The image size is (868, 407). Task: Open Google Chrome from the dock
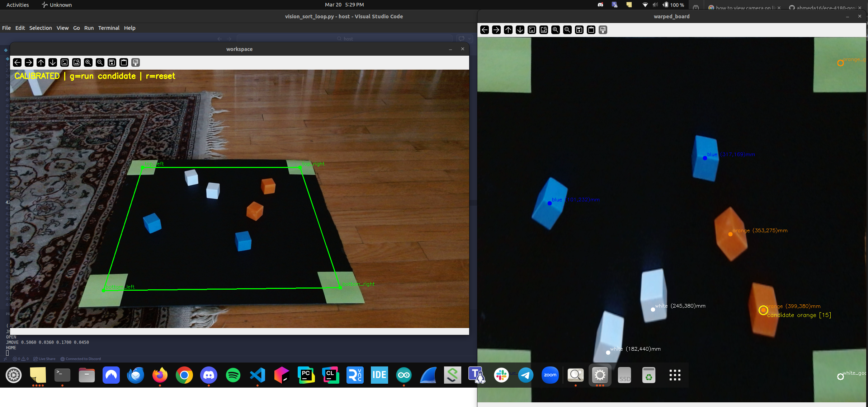[x=184, y=375]
